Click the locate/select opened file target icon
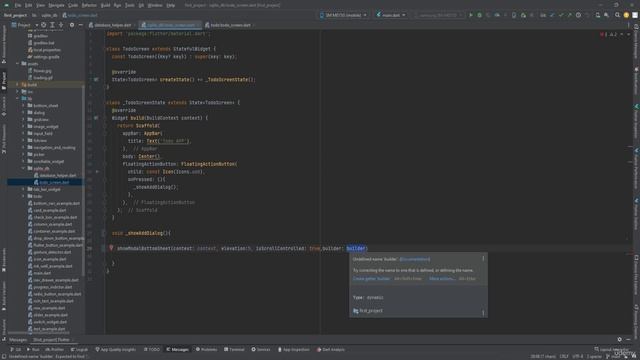This screenshot has height=360, width=640. (44, 25)
